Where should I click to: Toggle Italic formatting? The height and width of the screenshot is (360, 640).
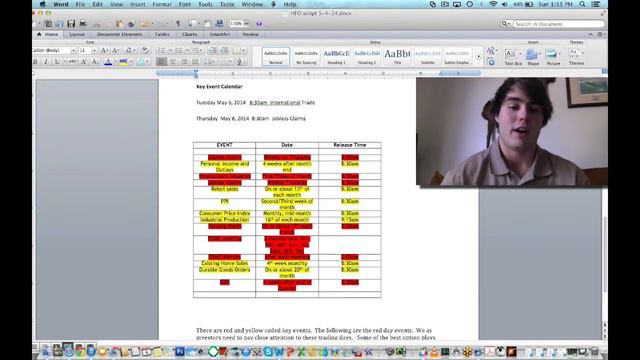[46, 62]
